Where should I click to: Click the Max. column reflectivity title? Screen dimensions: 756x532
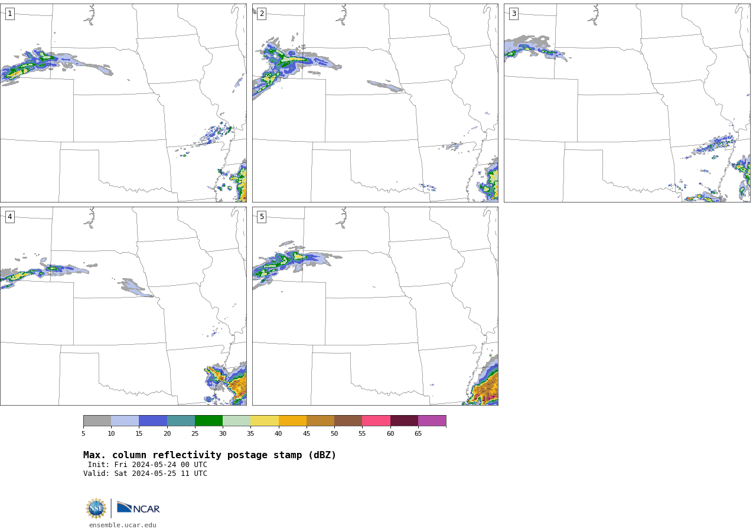210,455
